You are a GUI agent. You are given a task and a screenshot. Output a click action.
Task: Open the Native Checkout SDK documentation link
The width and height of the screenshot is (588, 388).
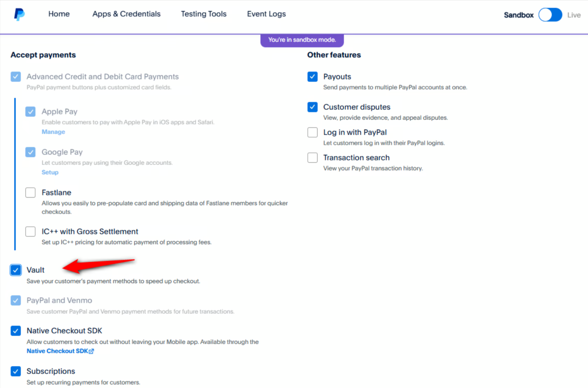(x=60, y=351)
